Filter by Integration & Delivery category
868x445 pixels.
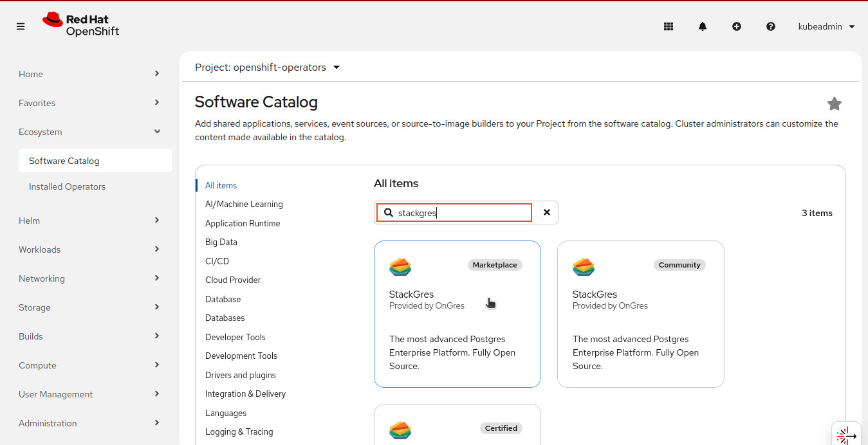tap(245, 394)
